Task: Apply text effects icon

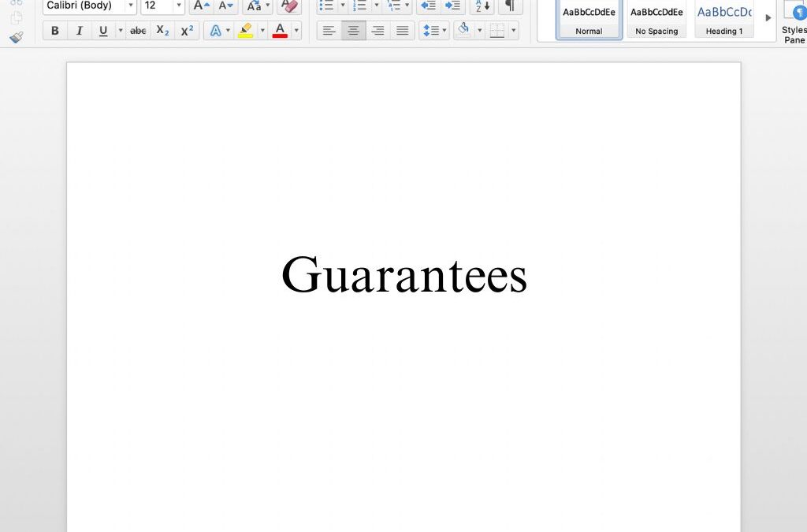Action: pyautogui.click(x=216, y=31)
